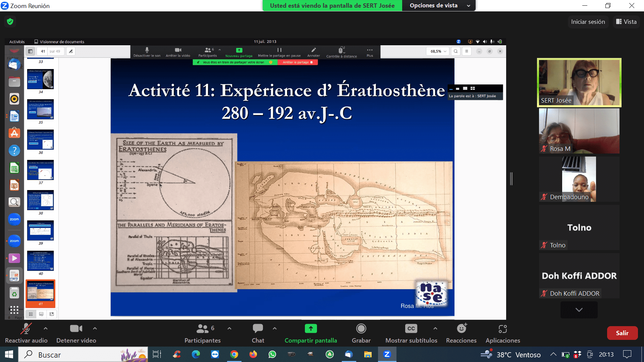The image size is (644, 362).
Task: Open Opciones de vista dropdown
Action: (439, 6)
